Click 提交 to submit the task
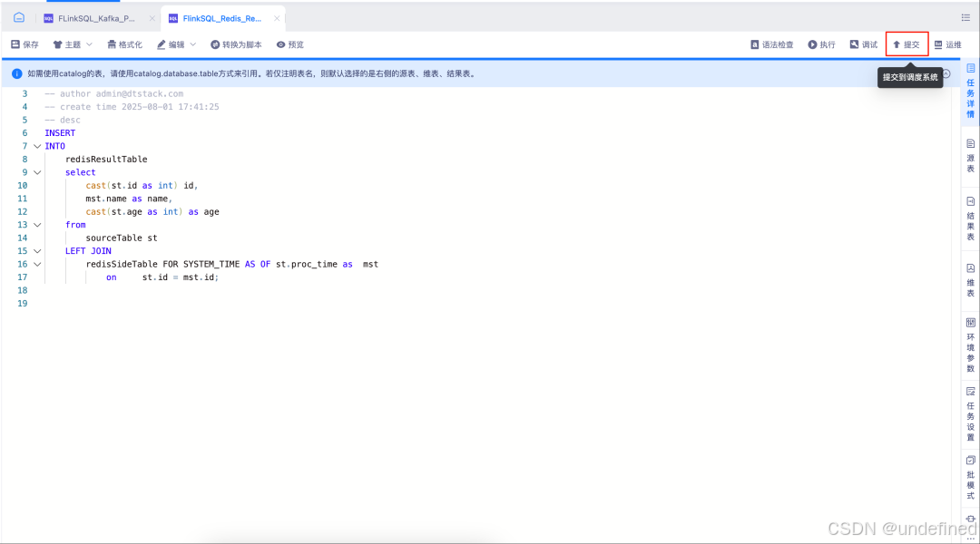This screenshot has width=980, height=544. [906, 44]
